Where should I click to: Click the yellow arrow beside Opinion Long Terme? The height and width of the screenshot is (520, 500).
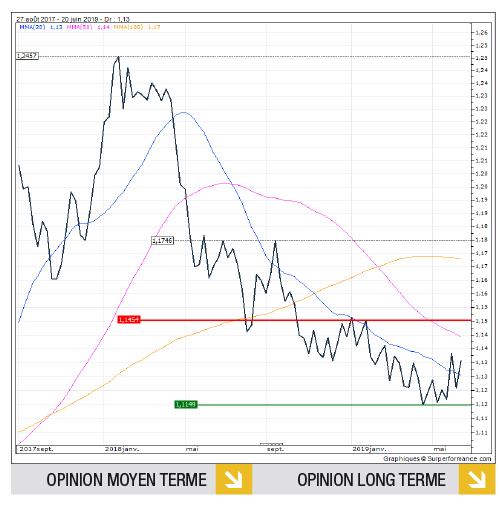pyautogui.click(x=477, y=479)
